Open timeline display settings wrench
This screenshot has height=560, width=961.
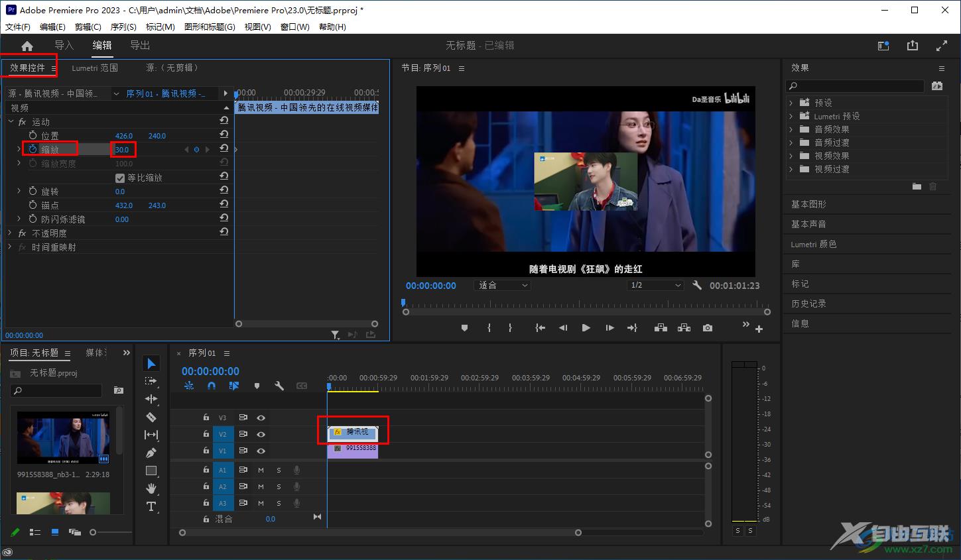pyautogui.click(x=279, y=386)
